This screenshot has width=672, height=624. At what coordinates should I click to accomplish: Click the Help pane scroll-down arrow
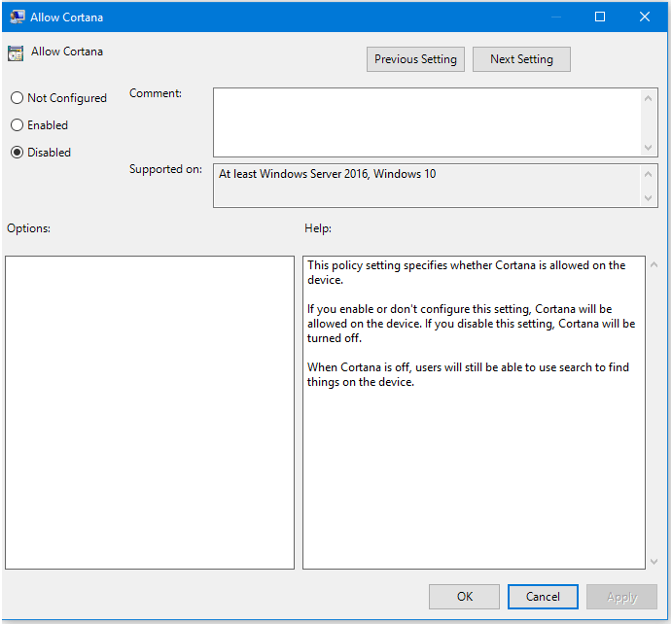click(654, 562)
